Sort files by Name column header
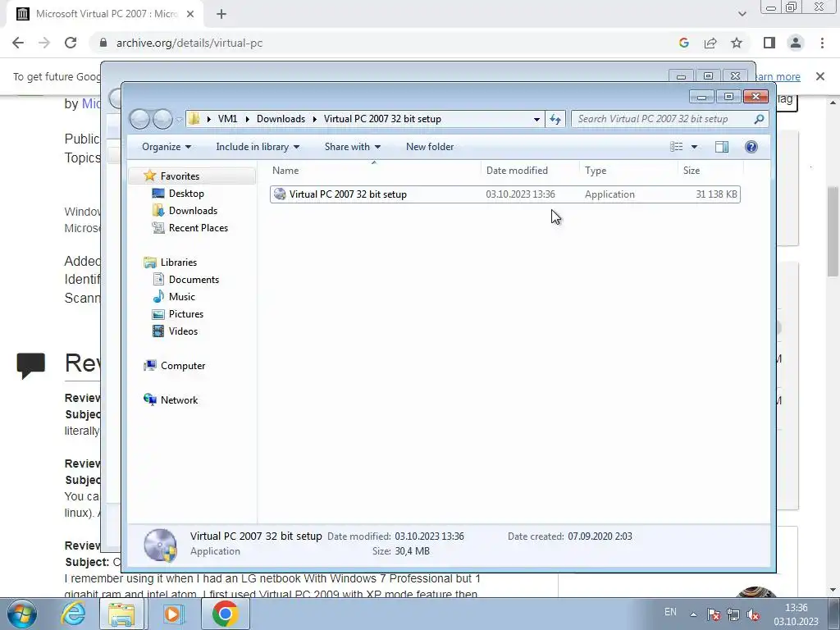Screen dimensions: 840x630 pos(374,171)
